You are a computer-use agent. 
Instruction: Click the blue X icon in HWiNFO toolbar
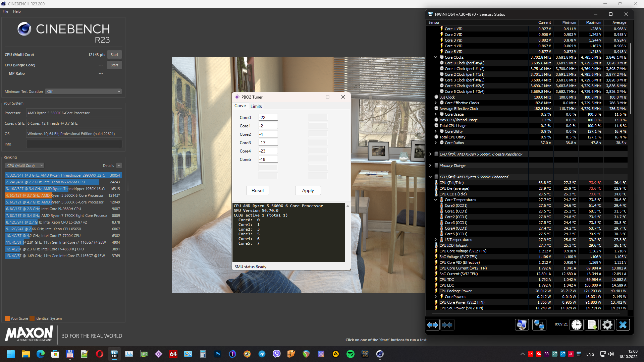(x=623, y=325)
